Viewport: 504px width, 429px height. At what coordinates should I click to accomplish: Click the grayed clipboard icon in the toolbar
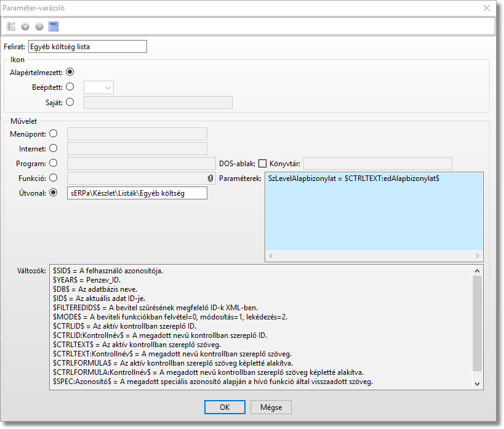(x=11, y=26)
